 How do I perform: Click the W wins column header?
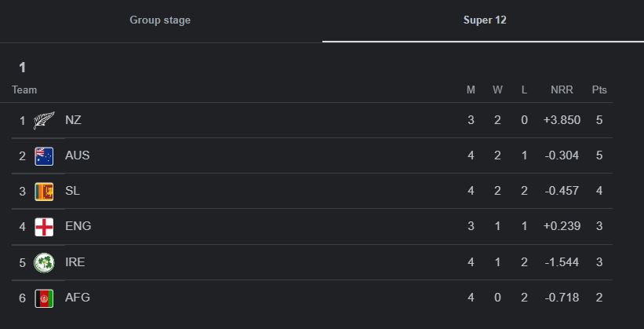click(x=497, y=90)
